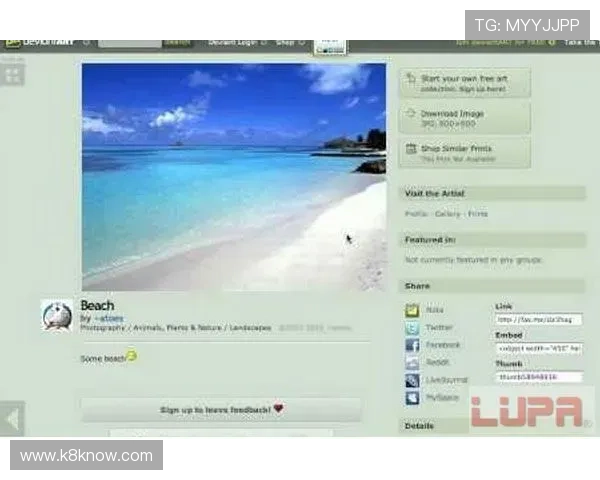
Task: Share the image via Twitter icon
Action: tap(412, 327)
